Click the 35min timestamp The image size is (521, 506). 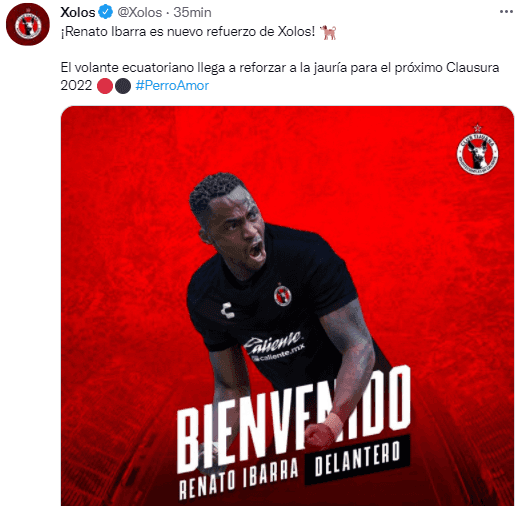192,12
